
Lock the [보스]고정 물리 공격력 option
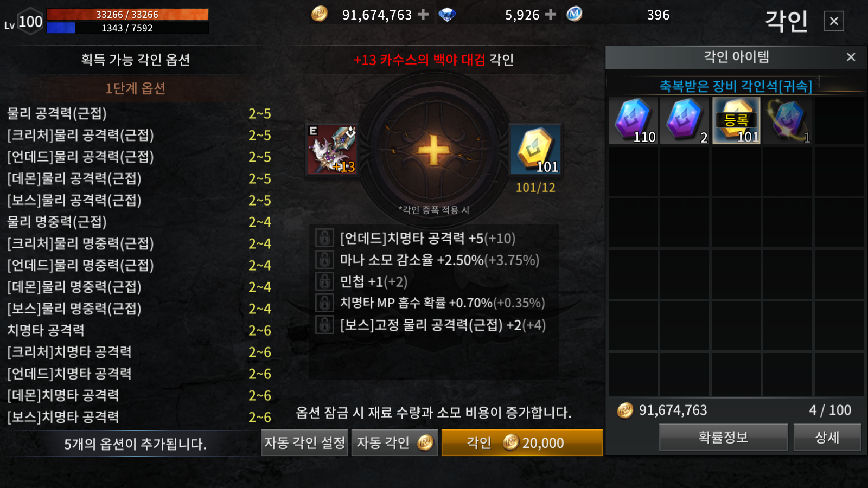pos(324,325)
